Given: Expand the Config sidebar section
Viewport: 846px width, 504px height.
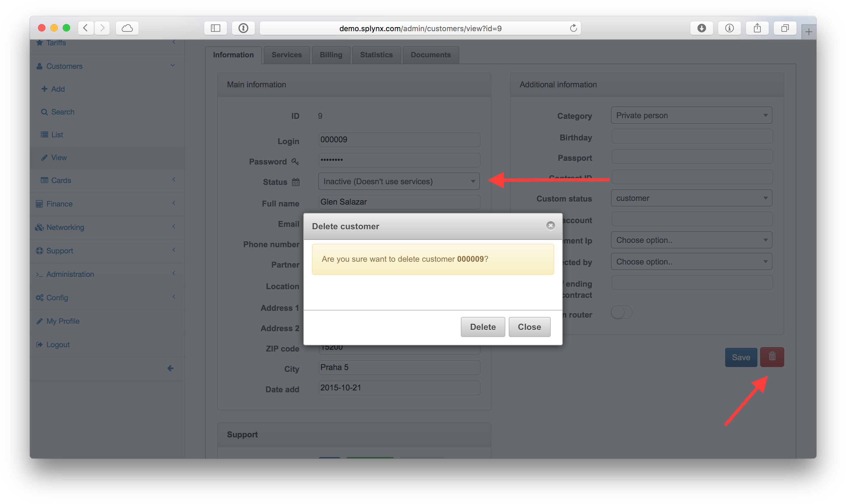Looking at the screenshot, I should tap(174, 297).
